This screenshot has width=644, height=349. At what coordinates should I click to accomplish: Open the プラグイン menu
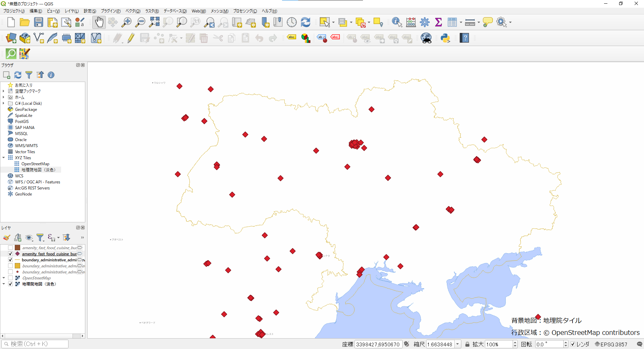[111, 11]
